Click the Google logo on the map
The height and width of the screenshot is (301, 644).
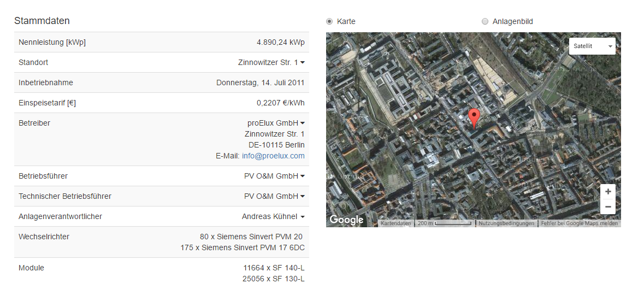coord(346,220)
